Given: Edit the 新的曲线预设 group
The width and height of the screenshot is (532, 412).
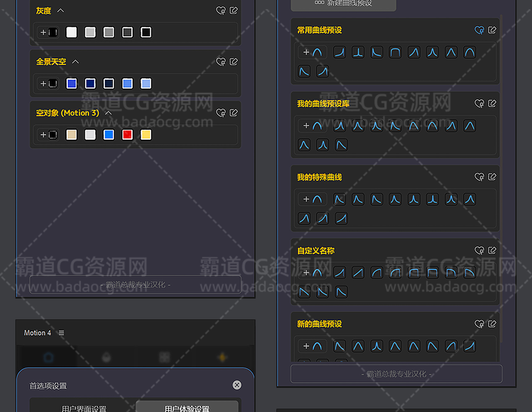Looking at the screenshot, I should tap(492, 324).
